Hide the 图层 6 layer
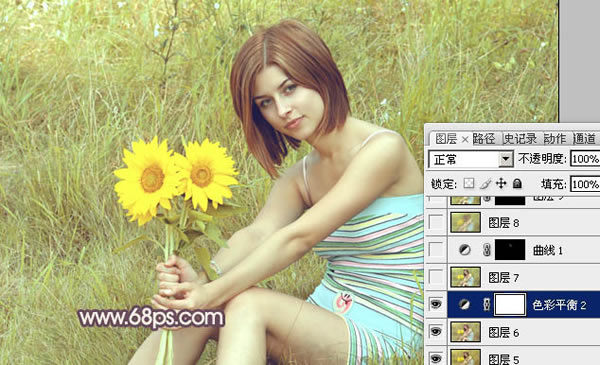The image size is (600, 365). [436, 332]
